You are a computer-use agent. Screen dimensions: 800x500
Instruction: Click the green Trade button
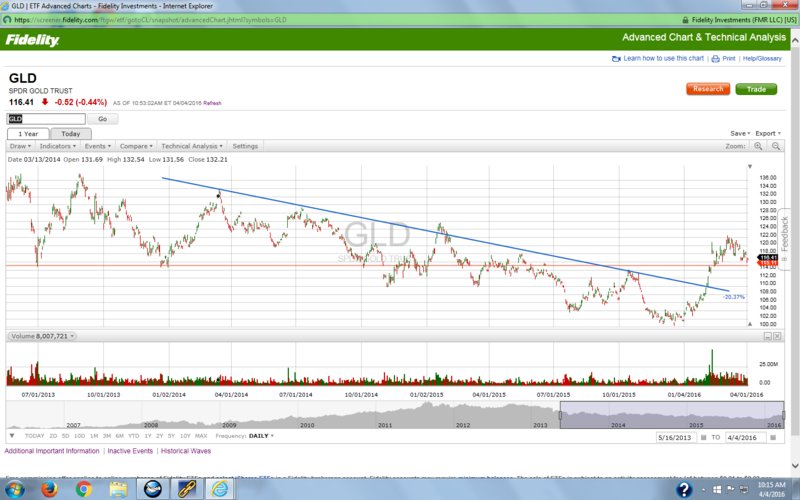pos(756,89)
